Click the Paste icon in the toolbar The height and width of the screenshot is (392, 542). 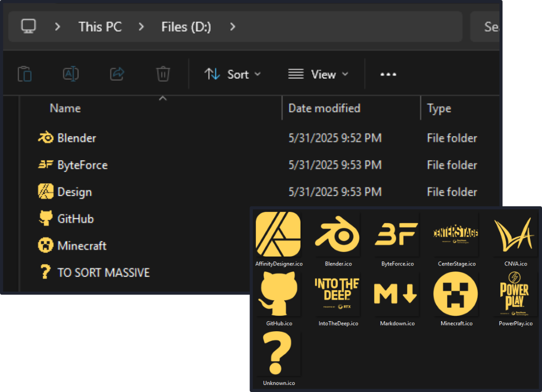click(x=25, y=74)
